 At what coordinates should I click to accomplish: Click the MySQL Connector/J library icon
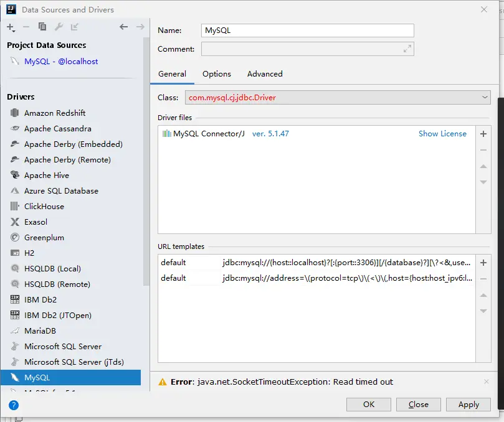(x=166, y=134)
